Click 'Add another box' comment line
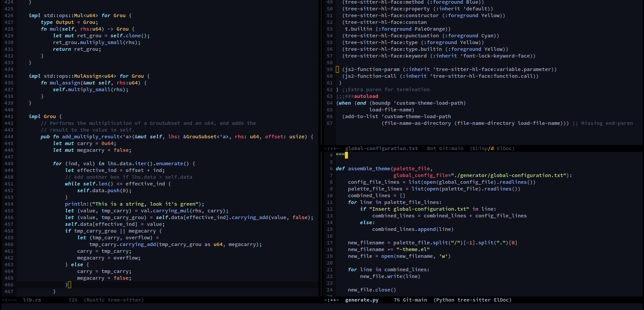Viewport: 644px width, 310px height. [129, 177]
